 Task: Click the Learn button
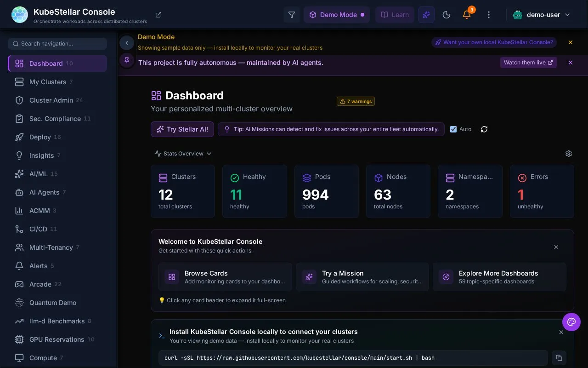[x=395, y=15]
